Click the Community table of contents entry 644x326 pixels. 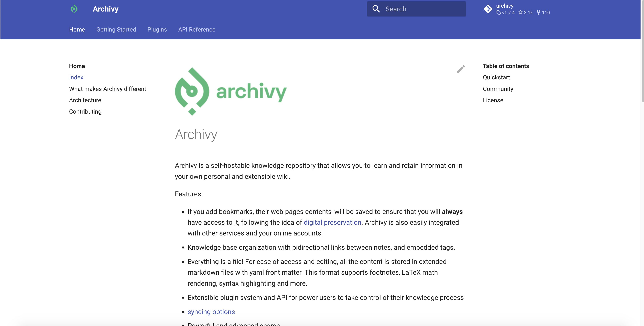498,89
